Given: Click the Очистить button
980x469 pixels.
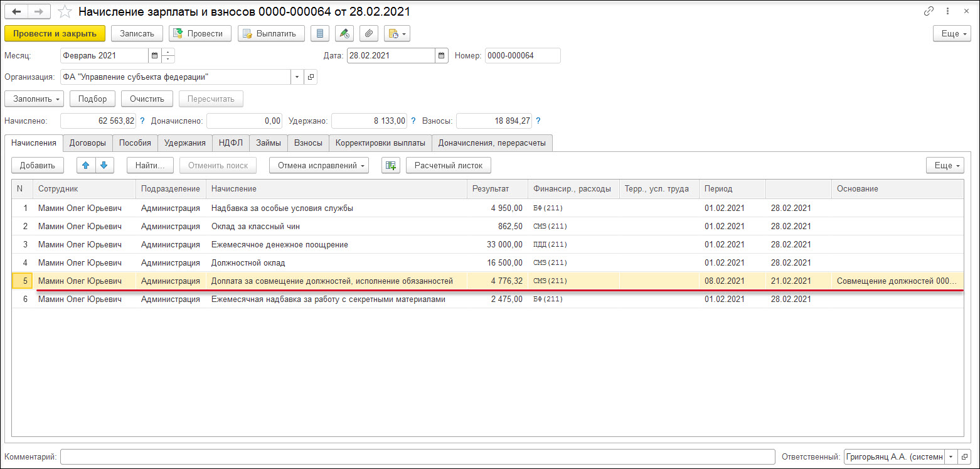Looking at the screenshot, I should [x=147, y=99].
